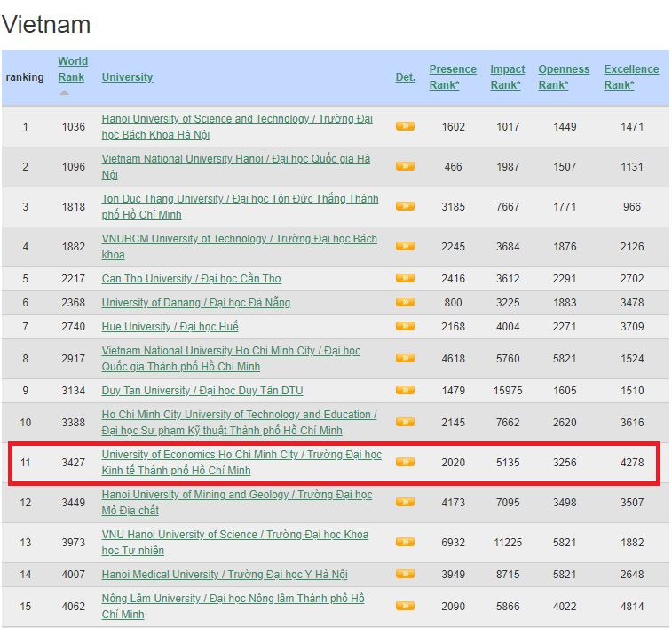Select the ranking column header text
Screen dimensions: 672x628
(x=25, y=77)
